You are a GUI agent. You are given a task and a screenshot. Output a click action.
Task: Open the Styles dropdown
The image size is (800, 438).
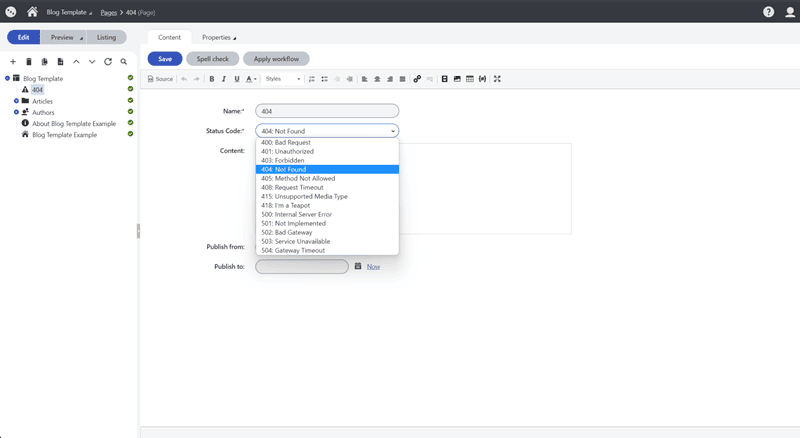283,79
